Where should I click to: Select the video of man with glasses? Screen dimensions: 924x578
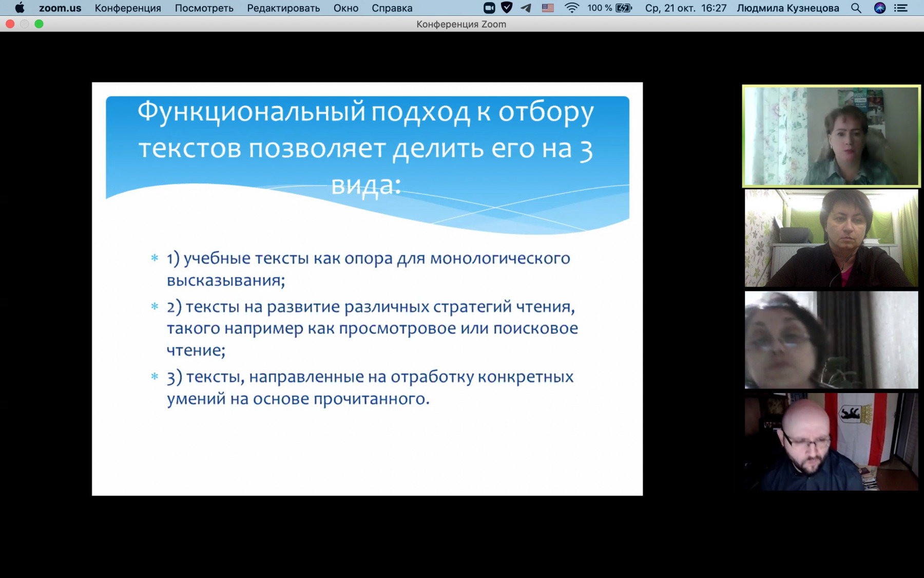tap(831, 442)
